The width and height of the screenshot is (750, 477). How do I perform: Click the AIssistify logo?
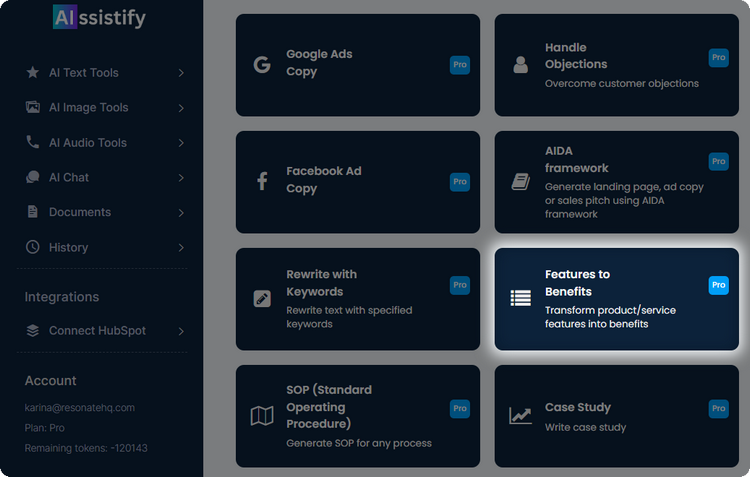coord(98,18)
